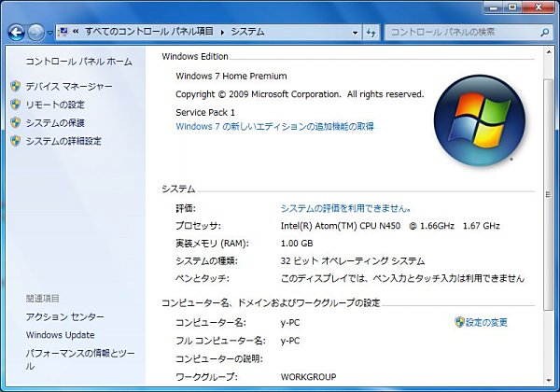Click the Windows 7 logo orb image

tap(480, 120)
